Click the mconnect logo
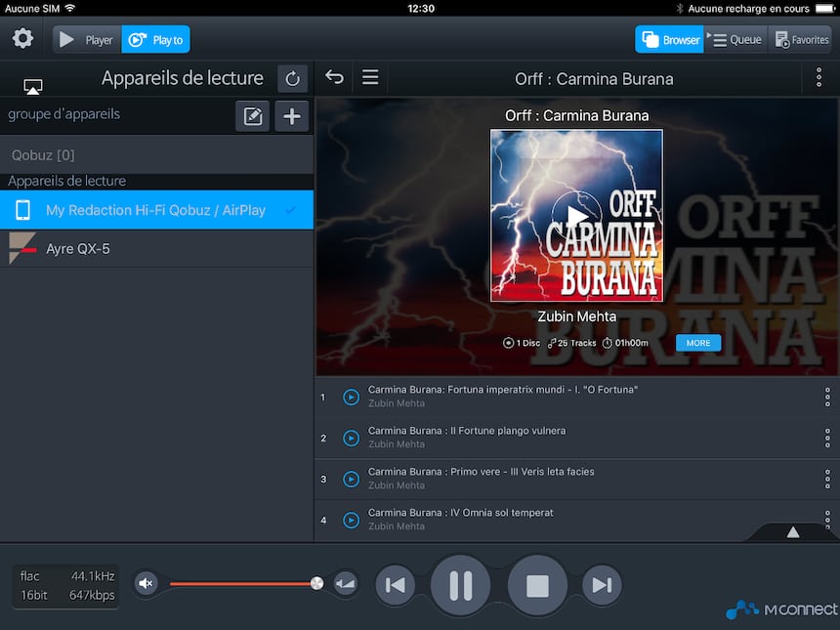 781,609
